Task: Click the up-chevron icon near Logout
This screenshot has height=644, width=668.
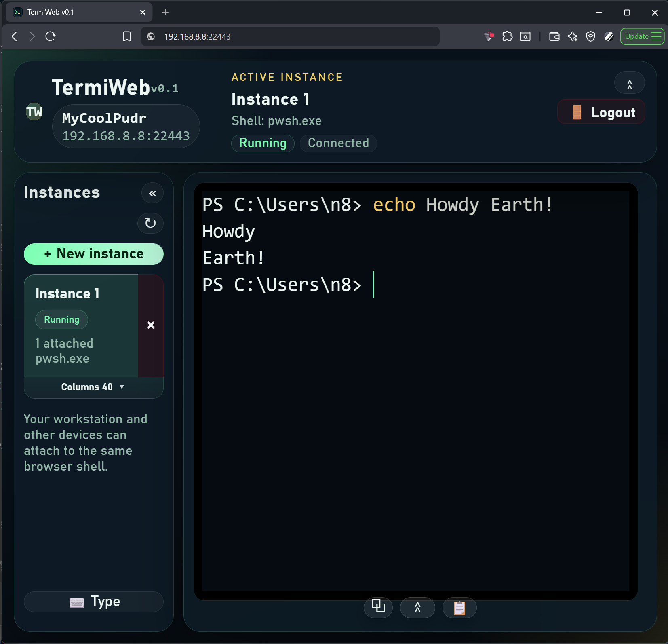Action: (x=629, y=82)
